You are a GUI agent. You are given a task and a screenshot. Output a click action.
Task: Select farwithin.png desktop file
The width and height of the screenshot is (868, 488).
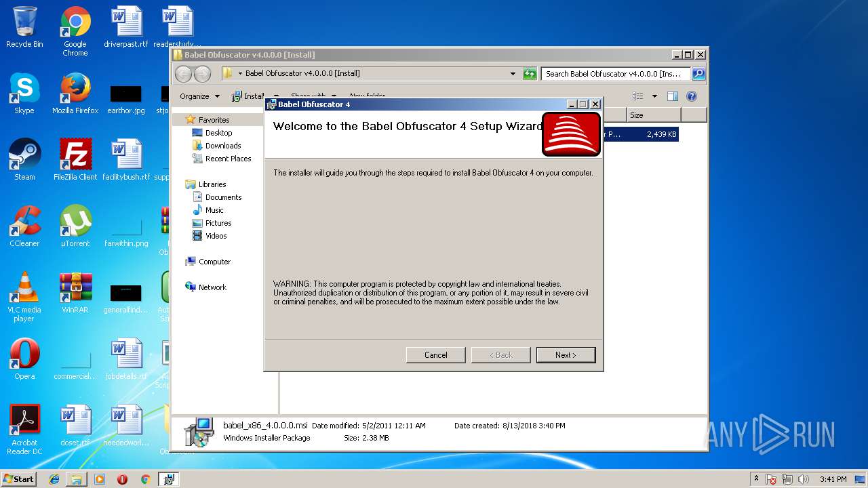coord(126,231)
